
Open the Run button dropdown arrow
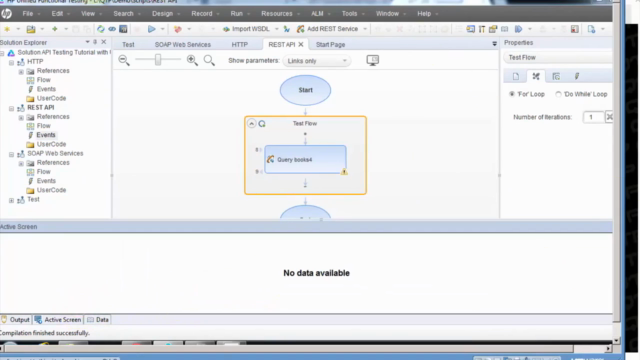click(162, 29)
